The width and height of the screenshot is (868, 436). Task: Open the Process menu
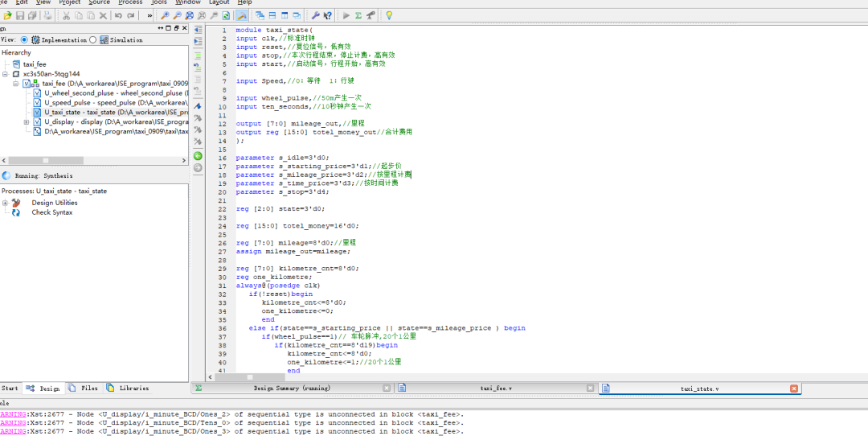pyautogui.click(x=130, y=2)
